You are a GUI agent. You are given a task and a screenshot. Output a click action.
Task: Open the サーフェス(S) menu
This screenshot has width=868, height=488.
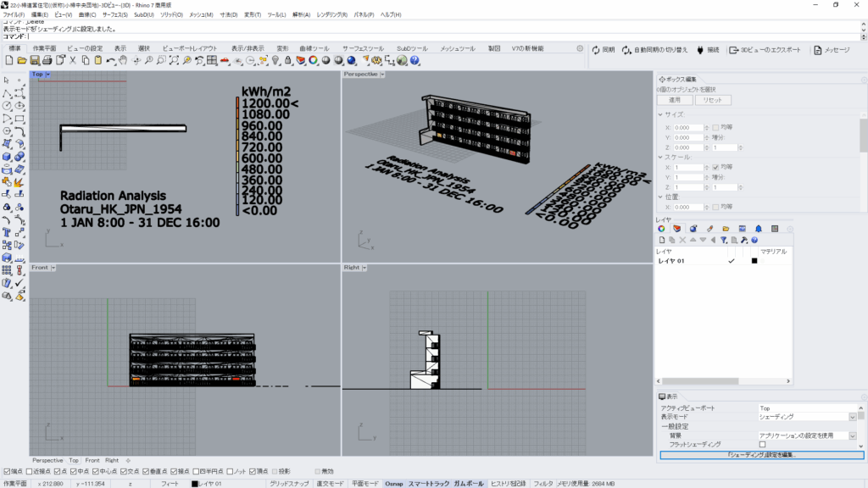point(115,14)
